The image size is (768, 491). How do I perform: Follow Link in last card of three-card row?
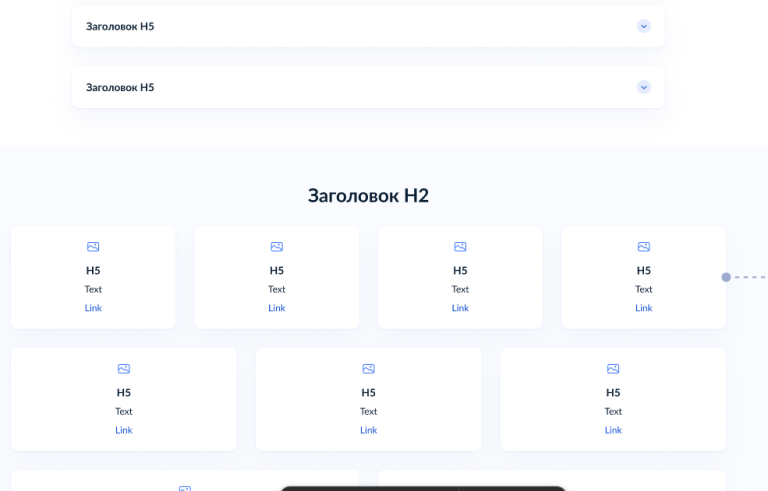tap(613, 430)
